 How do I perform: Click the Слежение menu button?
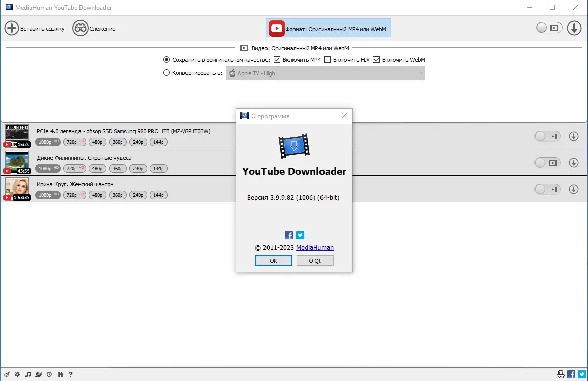94,28
